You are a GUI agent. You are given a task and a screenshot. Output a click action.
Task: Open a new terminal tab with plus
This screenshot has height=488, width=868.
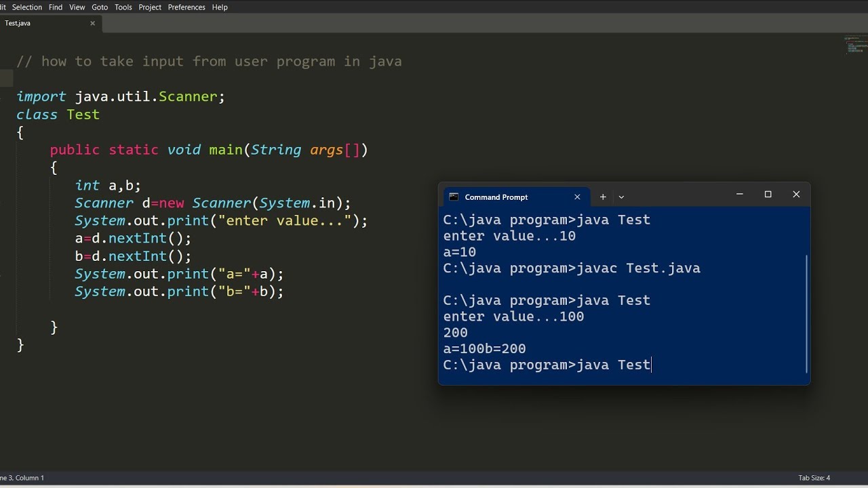[x=603, y=197]
